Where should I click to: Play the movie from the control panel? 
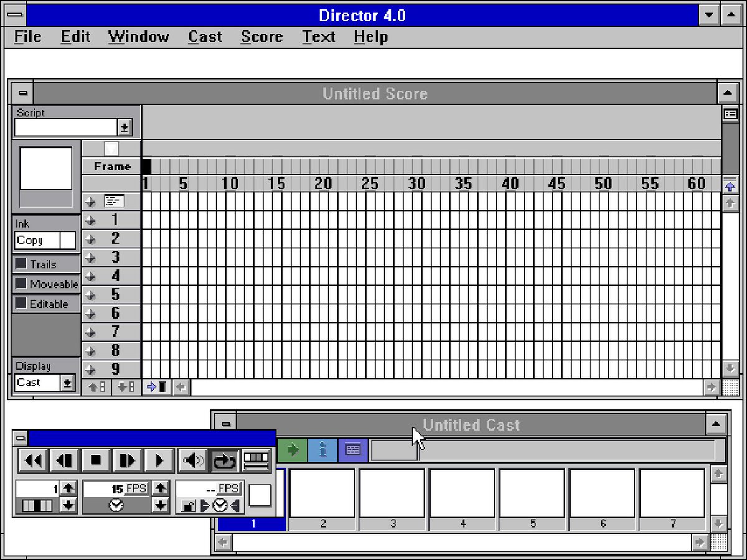(159, 460)
